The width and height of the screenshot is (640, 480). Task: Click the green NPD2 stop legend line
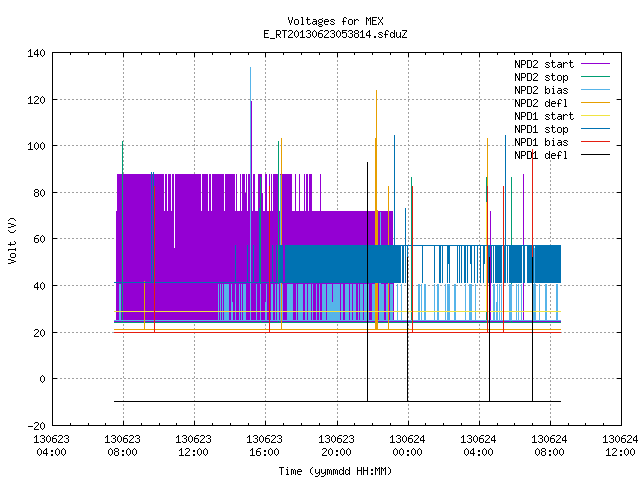[x=595, y=77]
